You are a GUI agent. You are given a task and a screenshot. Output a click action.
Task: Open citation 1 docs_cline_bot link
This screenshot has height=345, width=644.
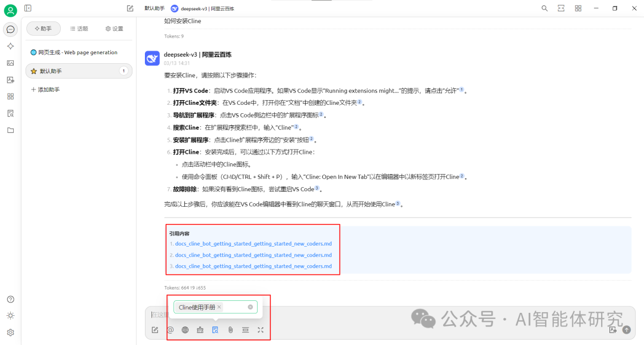click(253, 244)
